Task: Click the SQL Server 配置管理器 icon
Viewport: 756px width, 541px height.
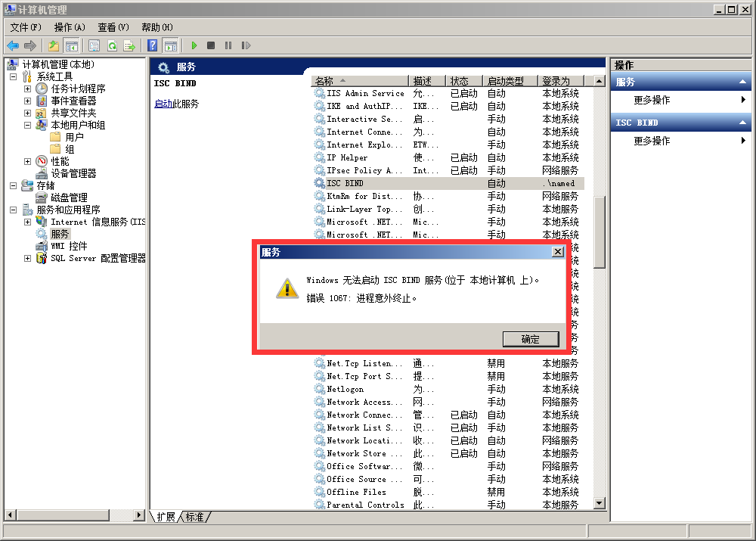Action: coord(42,258)
